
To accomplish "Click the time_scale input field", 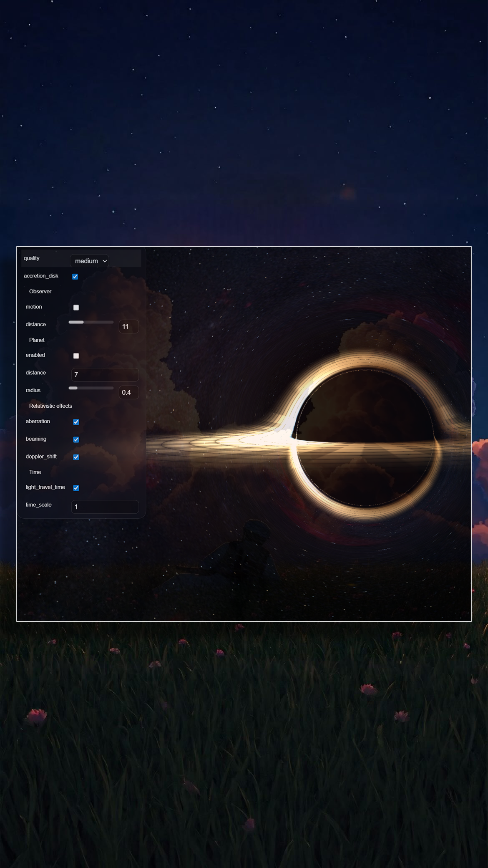I will pos(105,507).
